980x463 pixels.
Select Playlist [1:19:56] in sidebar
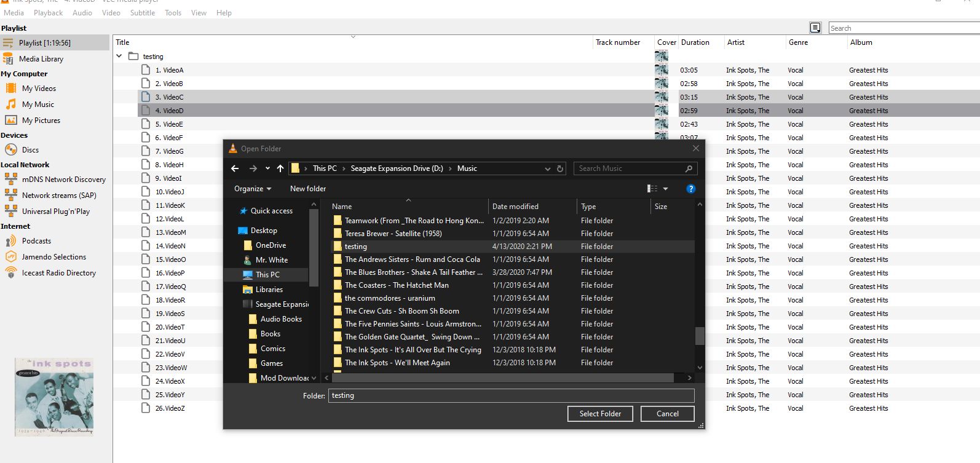(55, 43)
